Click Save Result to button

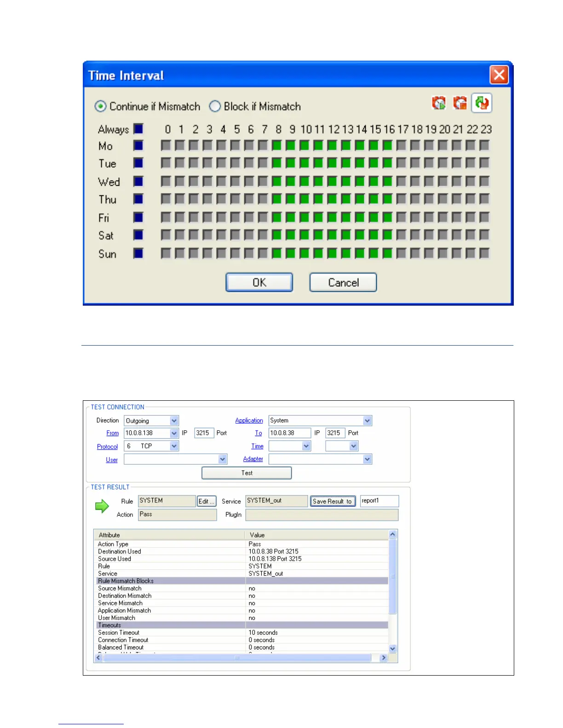(333, 501)
